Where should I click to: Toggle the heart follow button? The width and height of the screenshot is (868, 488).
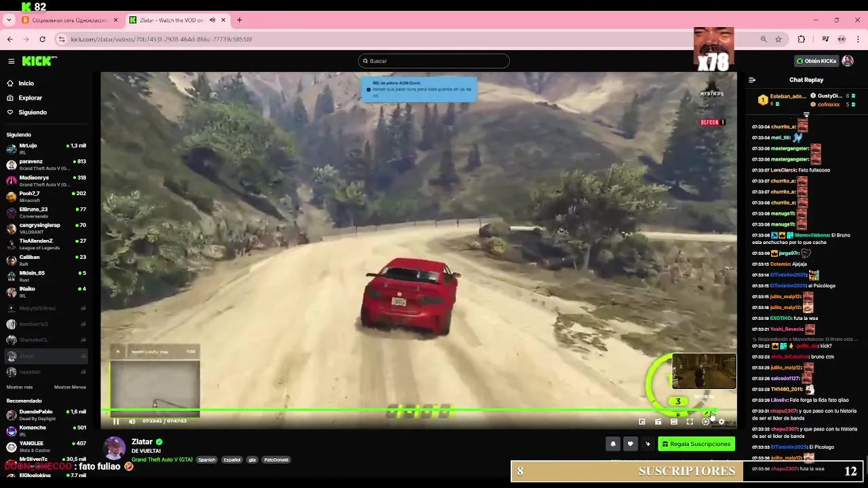click(x=630, y=444)
